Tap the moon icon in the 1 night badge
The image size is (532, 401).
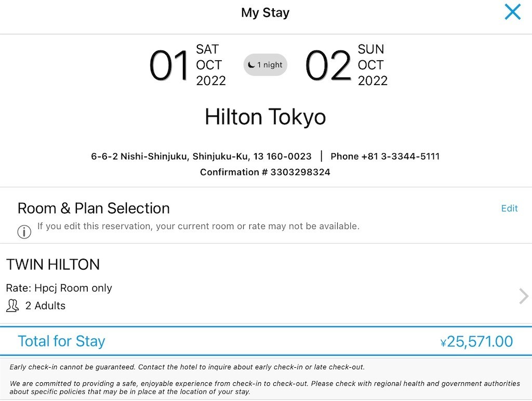point(251,64)
